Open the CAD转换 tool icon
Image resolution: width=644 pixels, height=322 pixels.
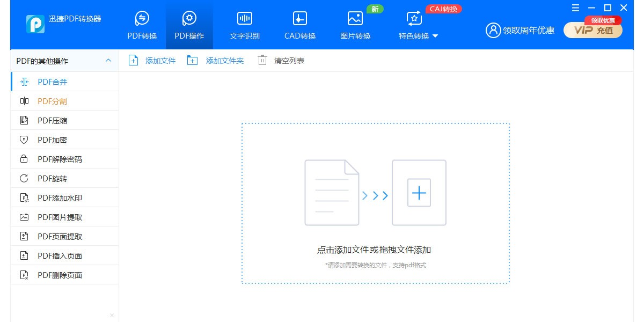(300, 18)
